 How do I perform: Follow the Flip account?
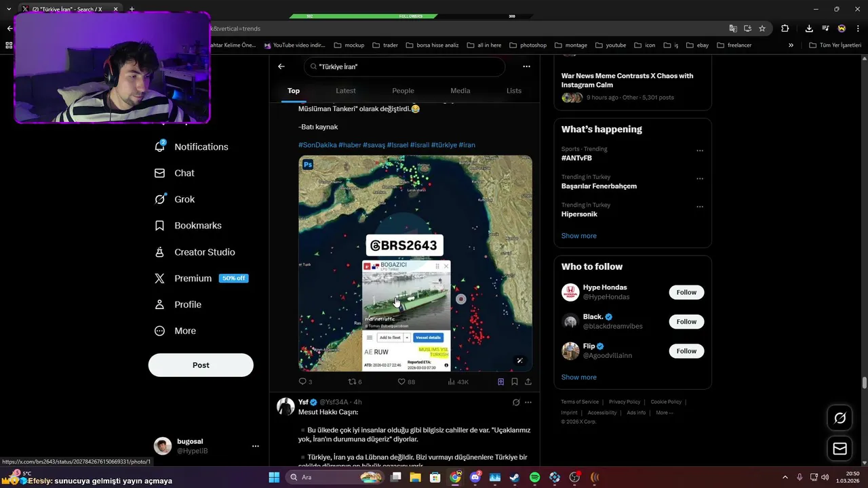[686, 350]
